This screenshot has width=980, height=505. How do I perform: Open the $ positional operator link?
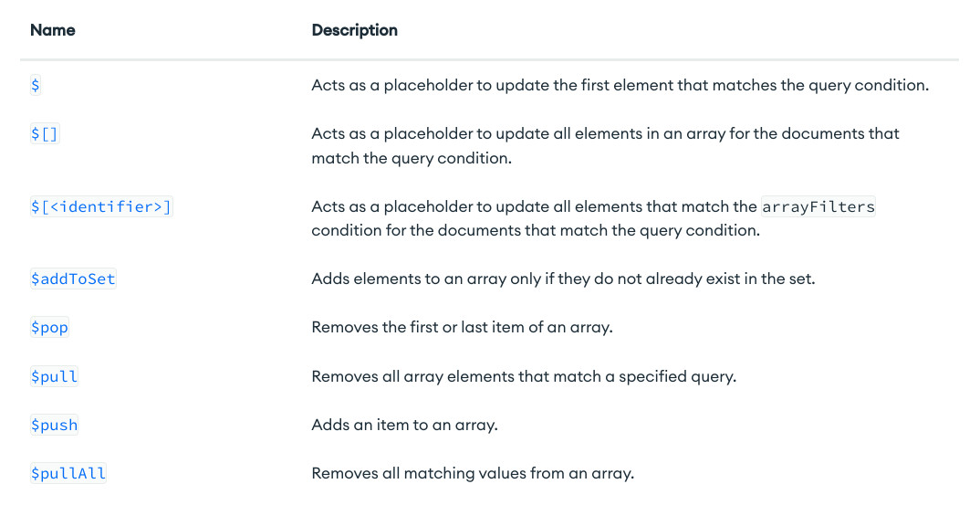click(36, 85)
